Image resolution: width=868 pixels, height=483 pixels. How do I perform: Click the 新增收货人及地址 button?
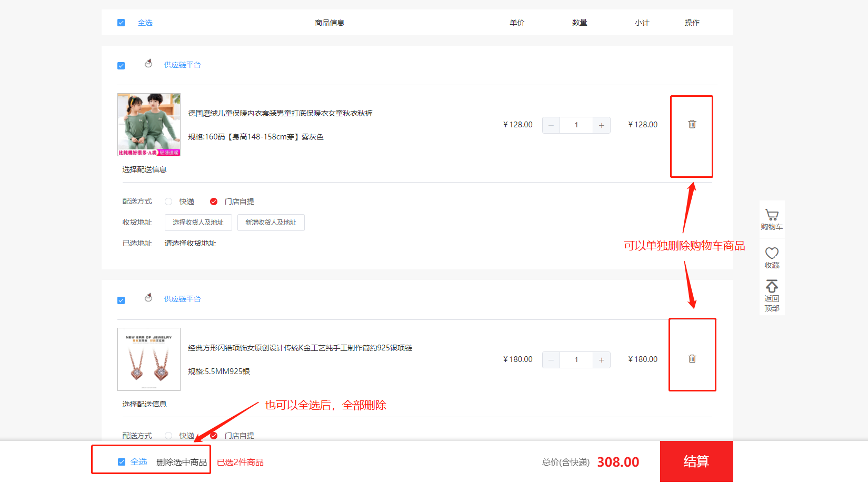[x=271, y=223]
